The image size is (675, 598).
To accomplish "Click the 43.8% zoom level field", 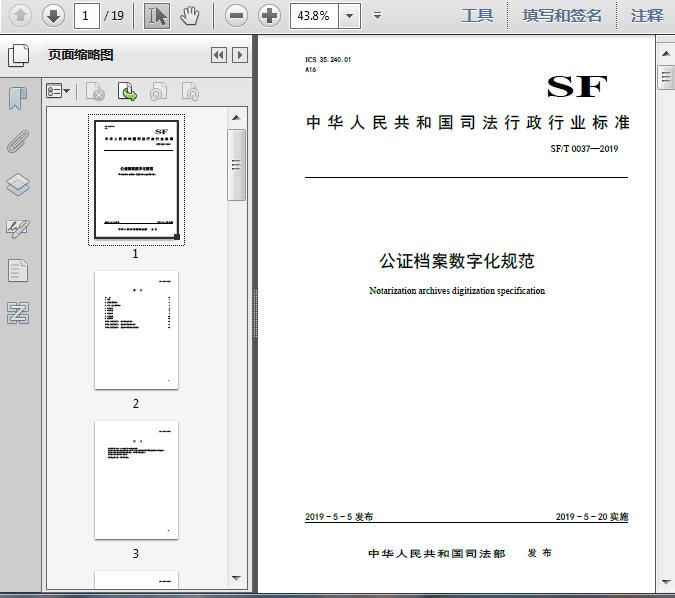I will click(x=314, y=16).
